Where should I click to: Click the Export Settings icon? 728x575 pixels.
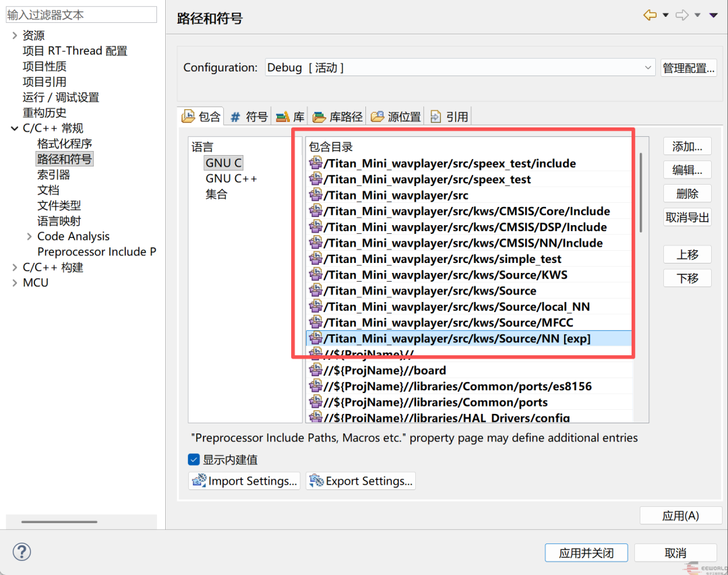(317, 480)
